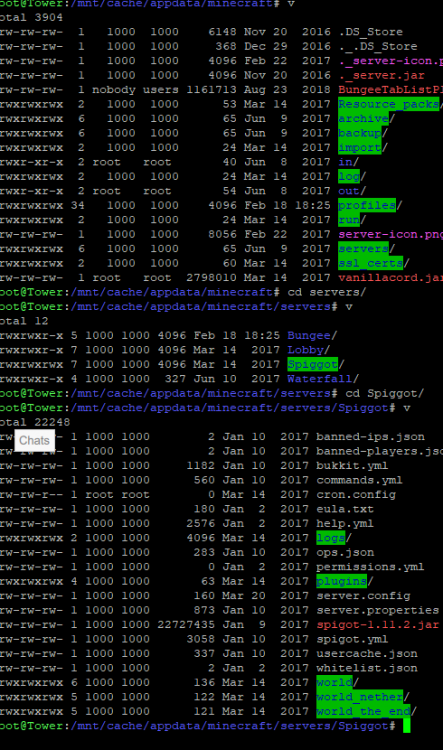Screen dimensions: 443x750
Task: Click the world_nether directory name
Action: click(x=360, y=697)
